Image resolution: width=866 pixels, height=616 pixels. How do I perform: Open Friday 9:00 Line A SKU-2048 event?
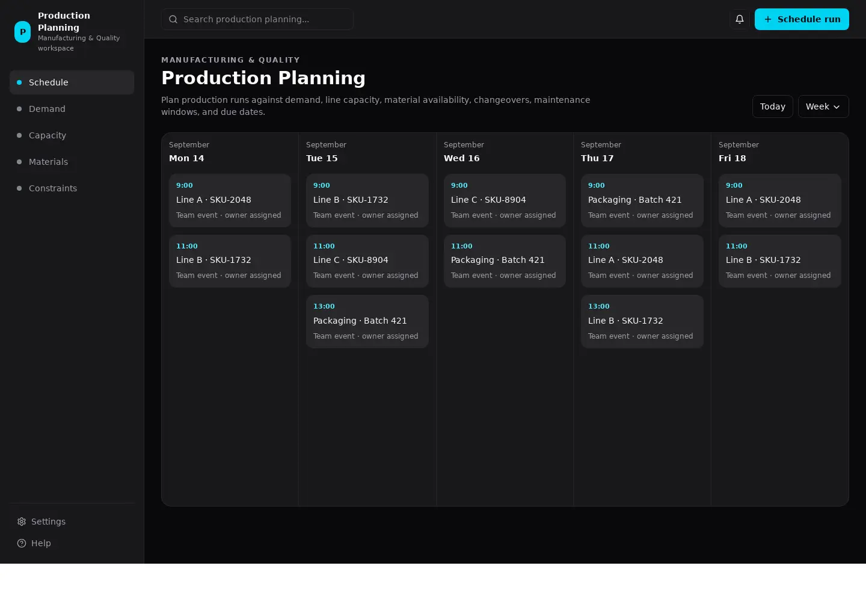click(x=779, y=200)
